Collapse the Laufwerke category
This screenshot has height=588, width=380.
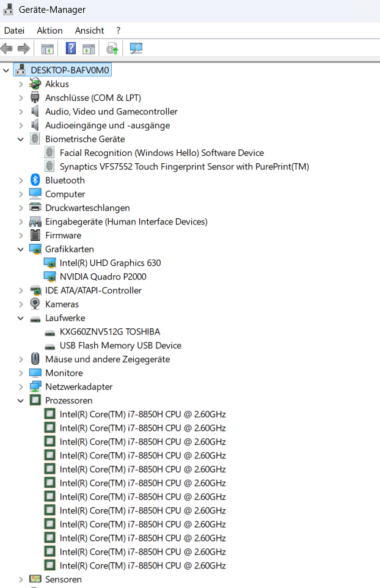point(21,318)
